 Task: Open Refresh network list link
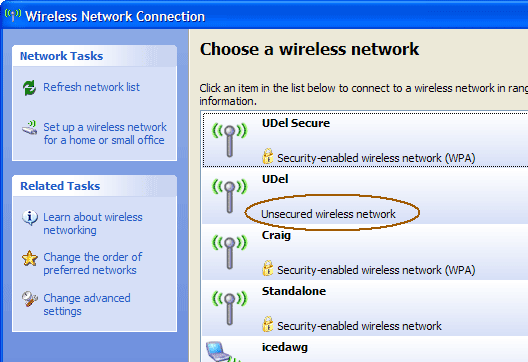coord(91,87)
